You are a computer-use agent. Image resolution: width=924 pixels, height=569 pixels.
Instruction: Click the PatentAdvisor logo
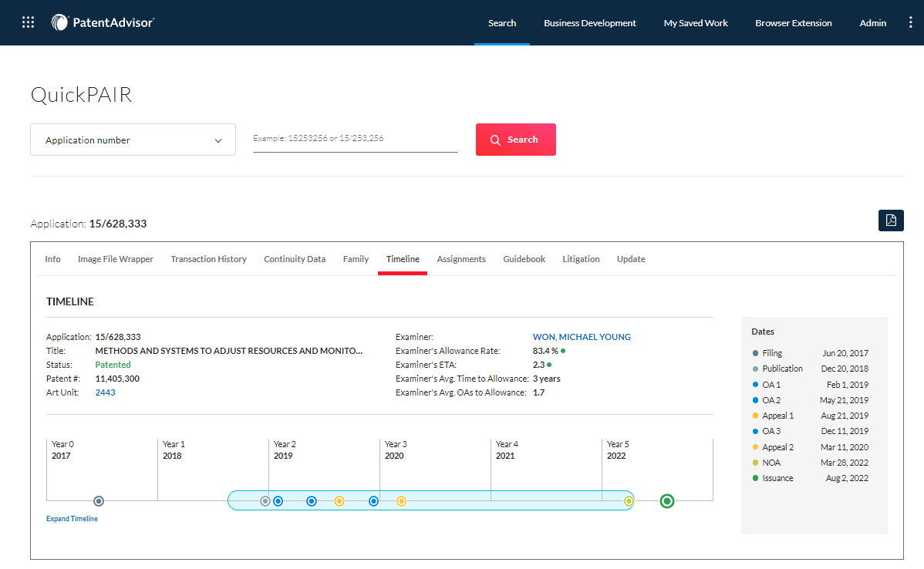[103, 22]
